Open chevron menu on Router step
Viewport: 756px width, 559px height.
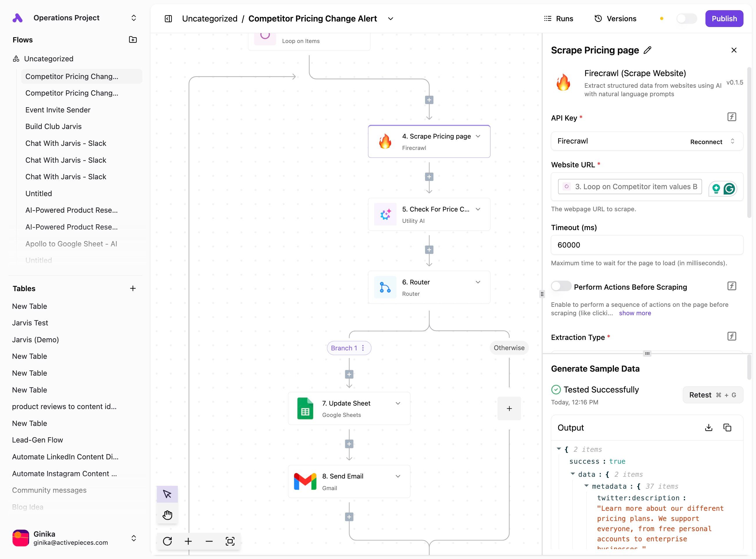pyautogui.click(x=478, y=282)
